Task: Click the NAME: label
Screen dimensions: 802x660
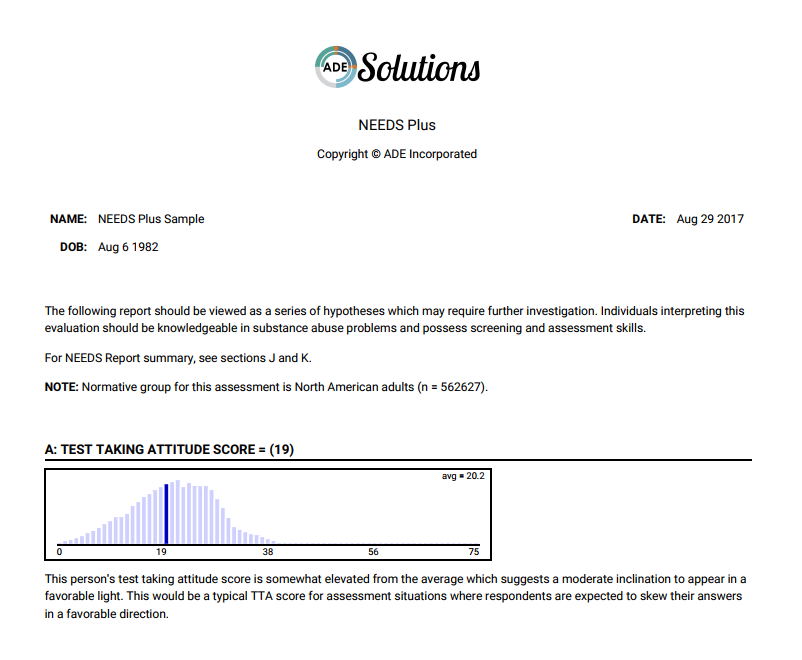Action: pos(69,219)
